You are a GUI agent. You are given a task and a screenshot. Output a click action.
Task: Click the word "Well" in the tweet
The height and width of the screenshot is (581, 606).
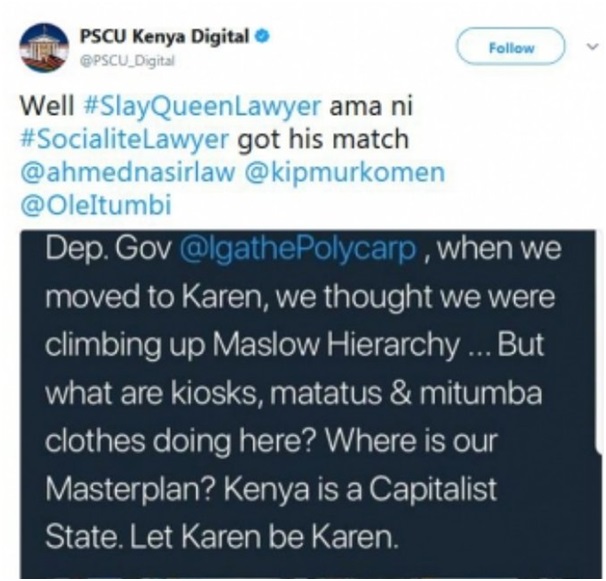click(x=47, y=106)
